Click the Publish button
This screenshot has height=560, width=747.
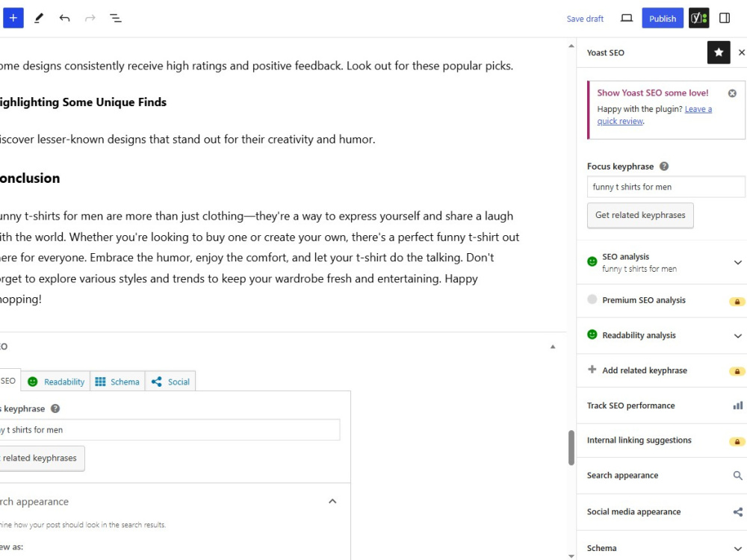pyautogui.click(x=662, y=18)
